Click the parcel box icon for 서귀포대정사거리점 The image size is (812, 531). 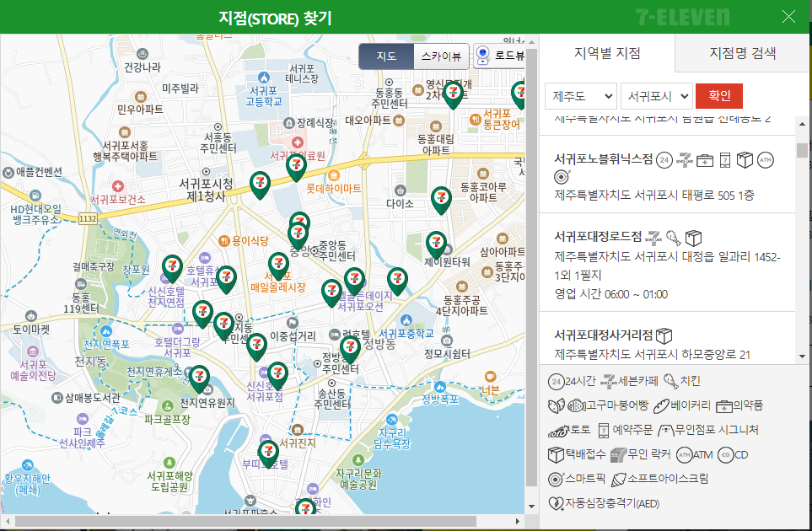tap(664, 336)
